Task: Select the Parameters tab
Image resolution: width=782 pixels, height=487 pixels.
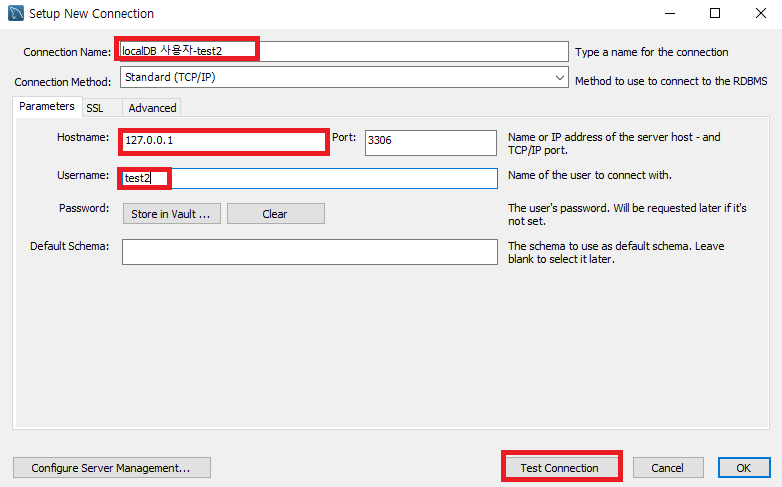Action: point(47,106)
